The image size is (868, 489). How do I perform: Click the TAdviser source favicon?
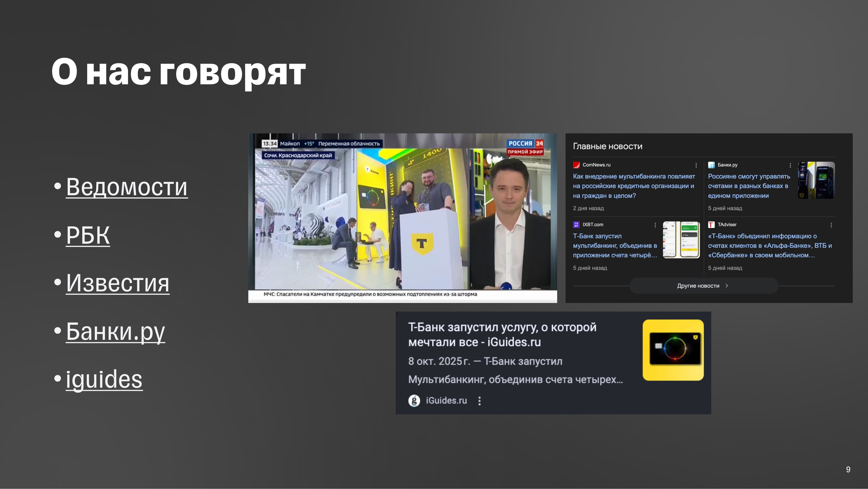click(x=711, y=225)
